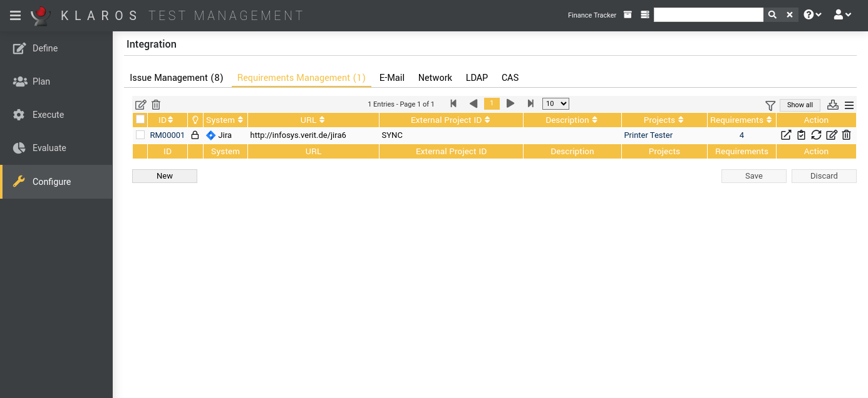Open the hamburger navigation menu at top left
The width and height of the screenshot is (868, 398).
pyautogui.click(x=15, y=15)
